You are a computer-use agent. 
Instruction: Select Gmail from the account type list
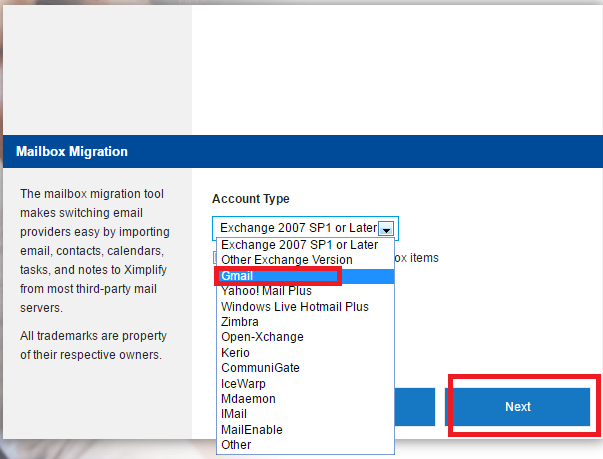(305, 276)
